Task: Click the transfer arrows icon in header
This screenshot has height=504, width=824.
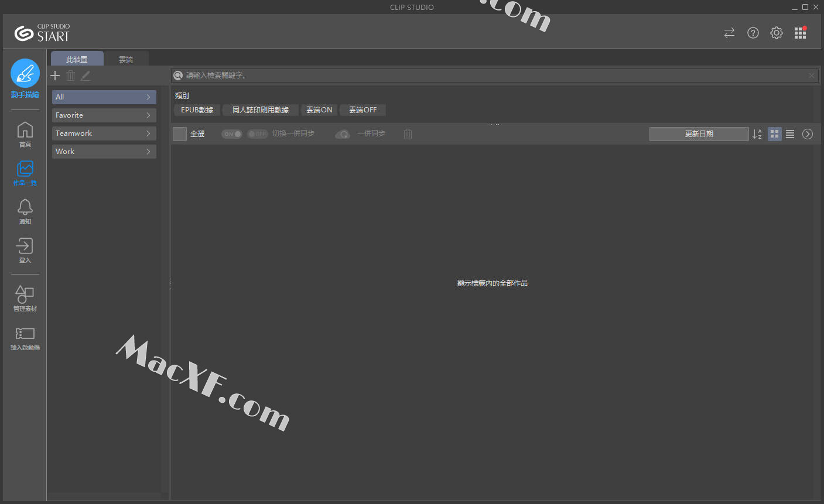Action: point(729,33)
